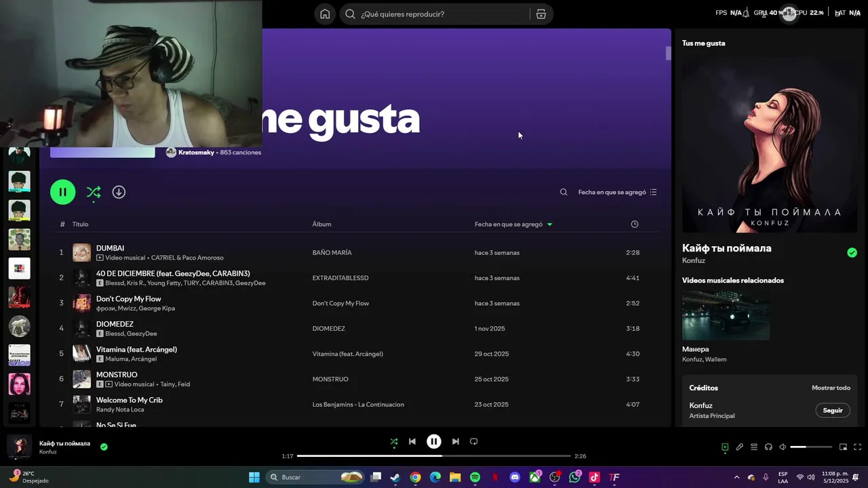This screenshot has width=868, height=488.
Task: Sort by Título column header
Action: click(x=81, y=224)
